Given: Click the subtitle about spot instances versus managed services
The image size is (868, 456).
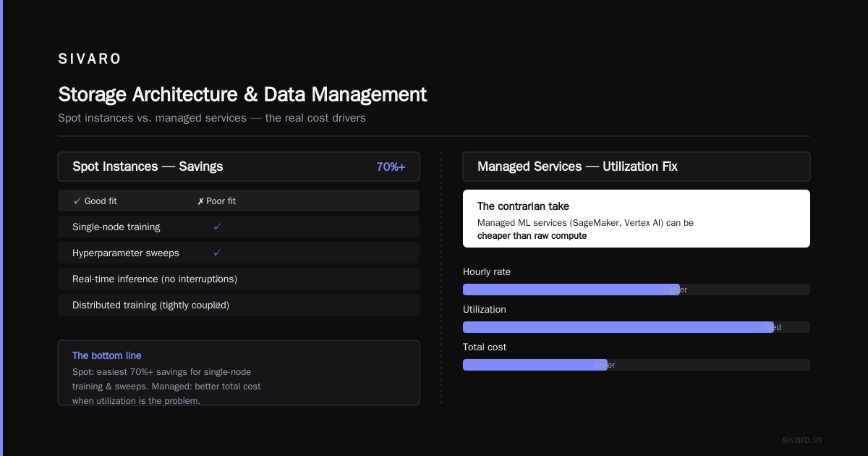Looking at the screenshot, I should tap(212, 117).
